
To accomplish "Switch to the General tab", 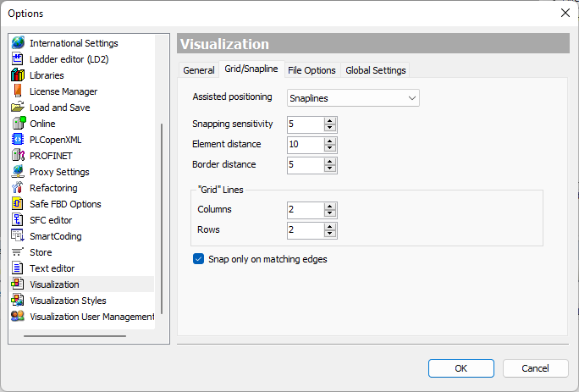I will pyautogui.click(x=199, y=70).
